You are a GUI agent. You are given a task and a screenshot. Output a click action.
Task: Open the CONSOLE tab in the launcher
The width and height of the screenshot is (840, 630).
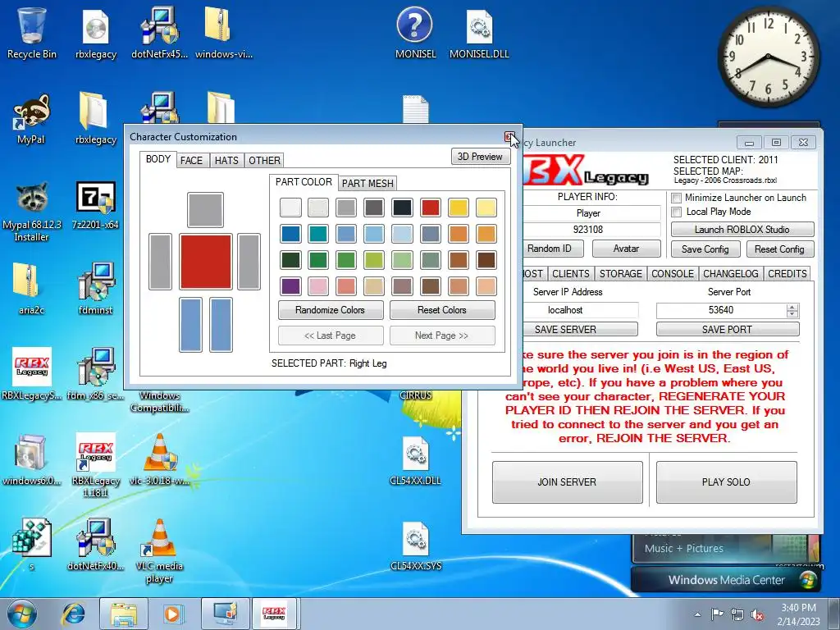[x=673, y=274]
